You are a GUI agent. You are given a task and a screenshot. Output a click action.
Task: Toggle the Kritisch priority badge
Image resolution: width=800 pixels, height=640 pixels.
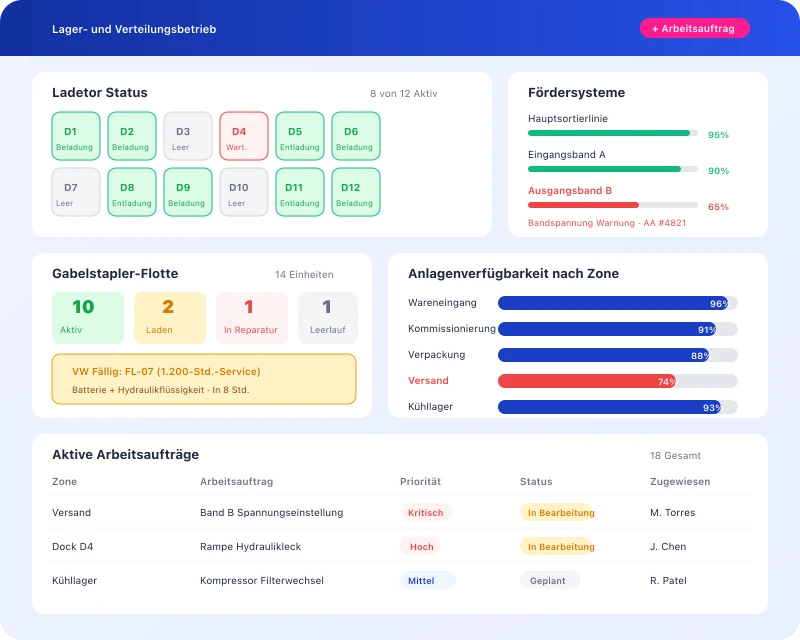(x=425, y=512)
